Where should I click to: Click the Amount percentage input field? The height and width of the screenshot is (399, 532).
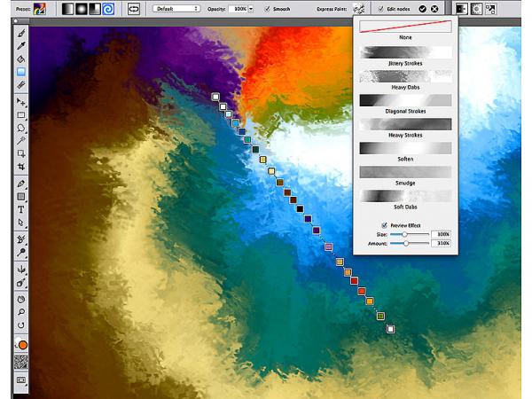click(441, 242)
